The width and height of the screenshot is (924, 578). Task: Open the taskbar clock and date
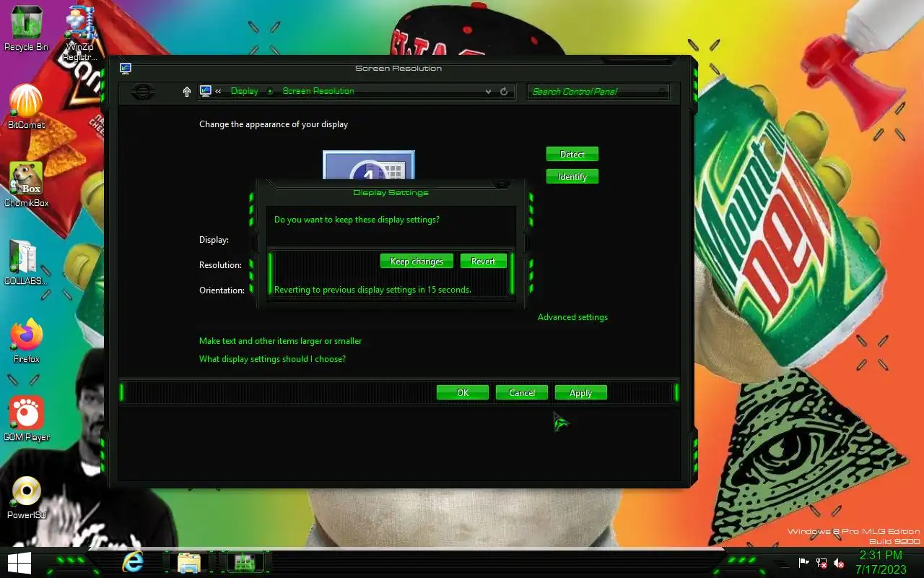click(880, 562)
